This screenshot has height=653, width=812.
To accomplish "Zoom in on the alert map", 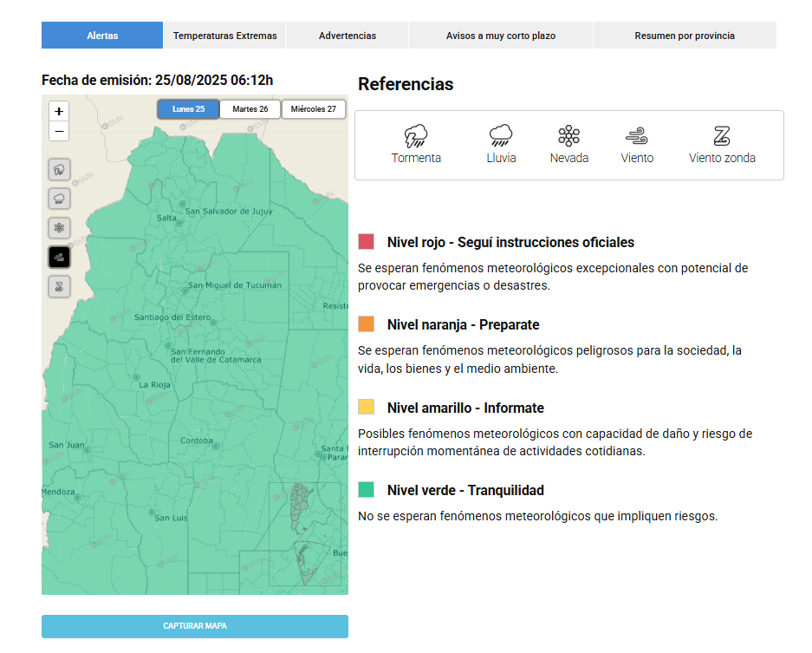I will (59, 111).
